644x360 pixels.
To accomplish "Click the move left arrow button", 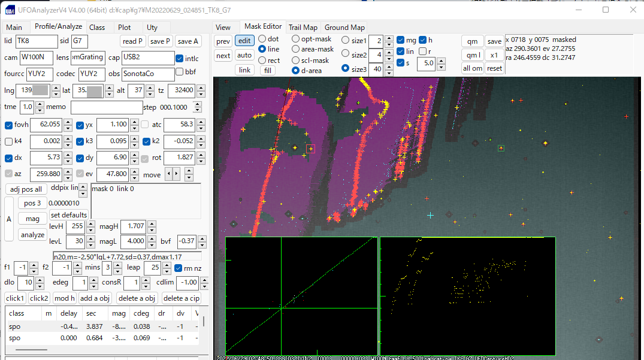I will 168,174.
